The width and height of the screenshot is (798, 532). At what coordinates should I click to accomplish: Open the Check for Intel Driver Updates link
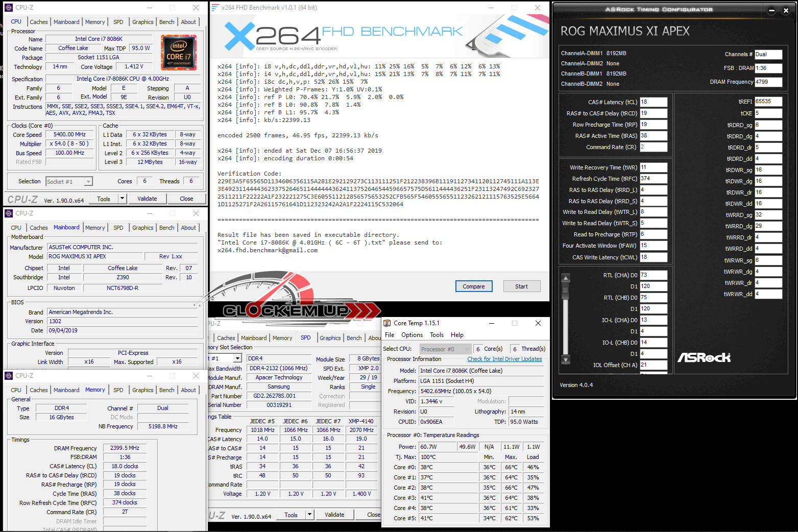(x=504, y=359)
